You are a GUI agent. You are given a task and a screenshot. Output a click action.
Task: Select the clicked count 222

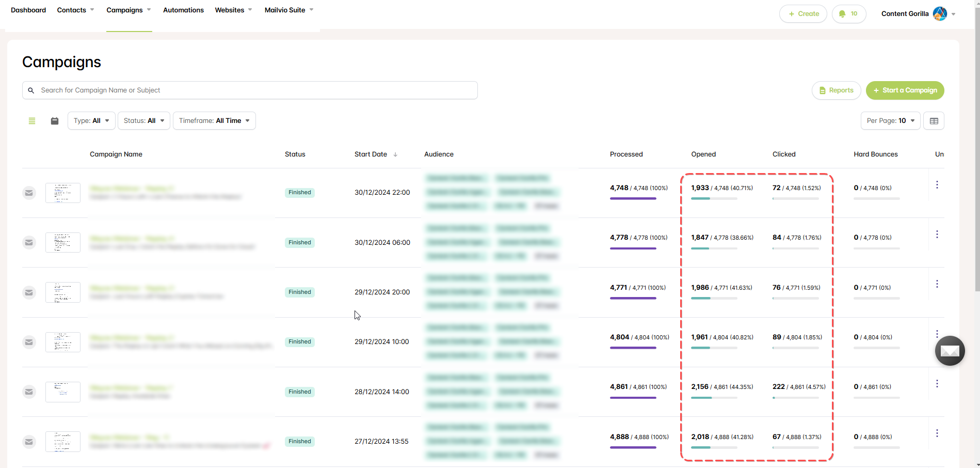[x=779, y=387]
